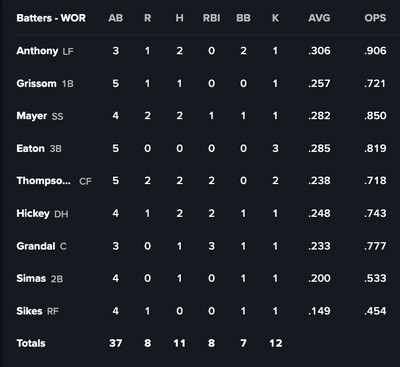Click Anthony's .906 OPS value

375,51
